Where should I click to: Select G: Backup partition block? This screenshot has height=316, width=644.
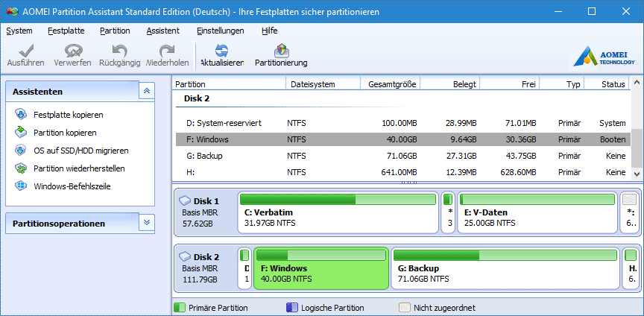point(505,268)
